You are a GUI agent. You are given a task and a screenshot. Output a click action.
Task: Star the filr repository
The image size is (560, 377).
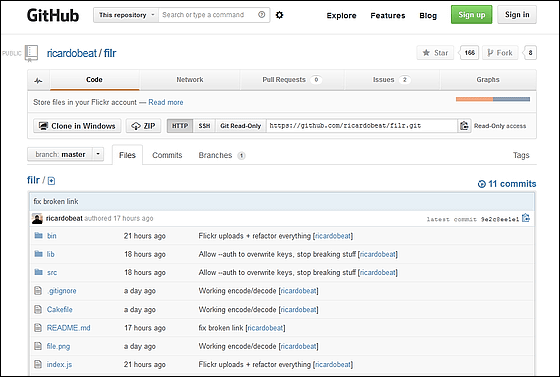click(435, 53)
